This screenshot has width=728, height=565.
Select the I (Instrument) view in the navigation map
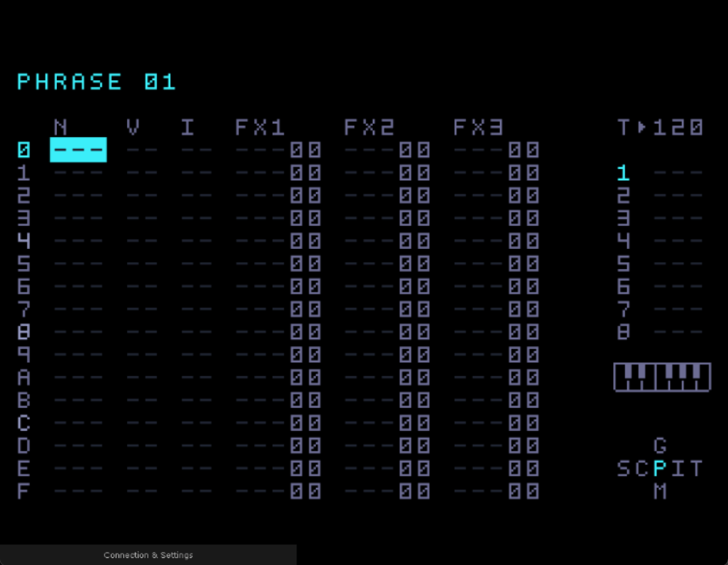(x=678, y=469)
